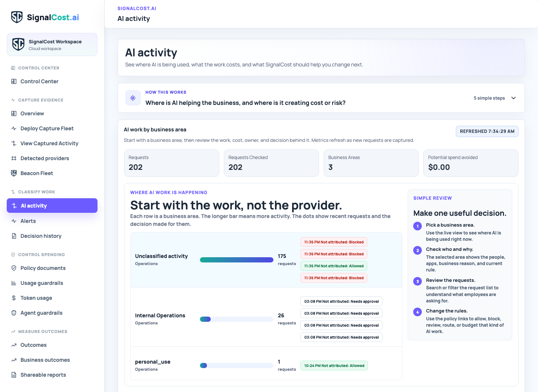
Task: Open Policy documents
Action: pyautogui.click(x=52, y=268)
